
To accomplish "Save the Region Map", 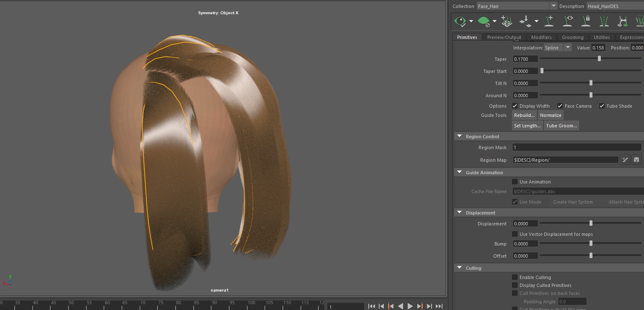I will tap(636, 160).
